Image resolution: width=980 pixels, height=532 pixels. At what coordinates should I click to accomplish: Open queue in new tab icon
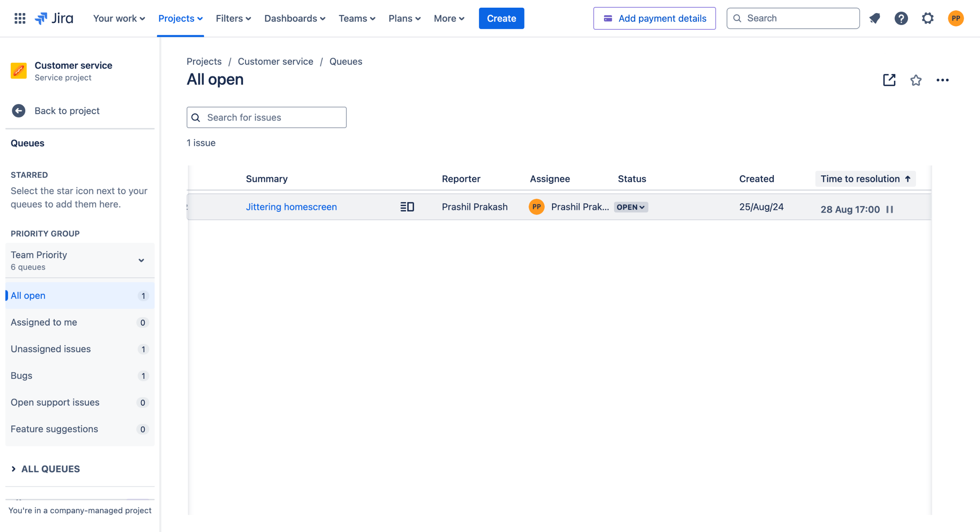(889, 80)
